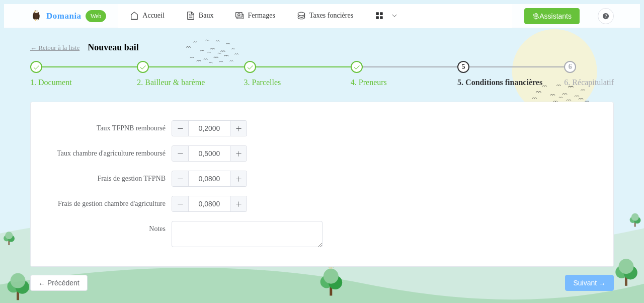Select the '1. Document' step label

tap(51, 83)
